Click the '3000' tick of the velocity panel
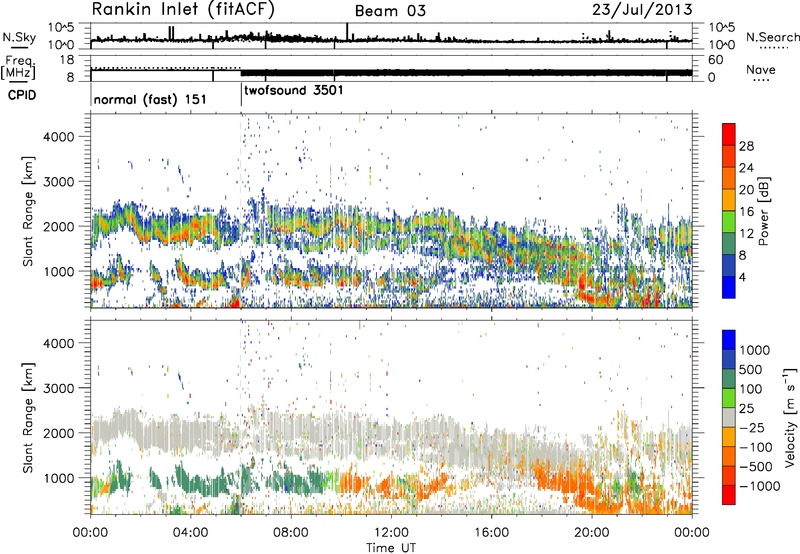 point(58,388)
